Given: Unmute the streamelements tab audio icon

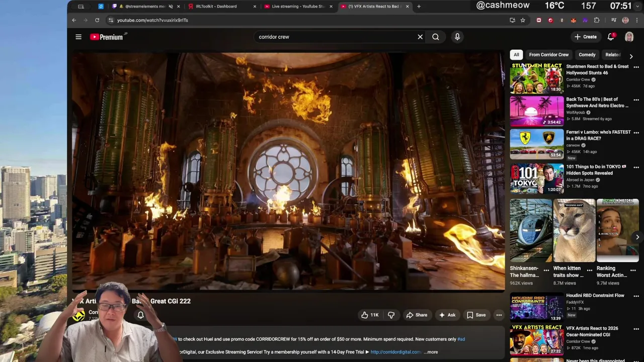Looking at the screenshot, I should [171, 7].
